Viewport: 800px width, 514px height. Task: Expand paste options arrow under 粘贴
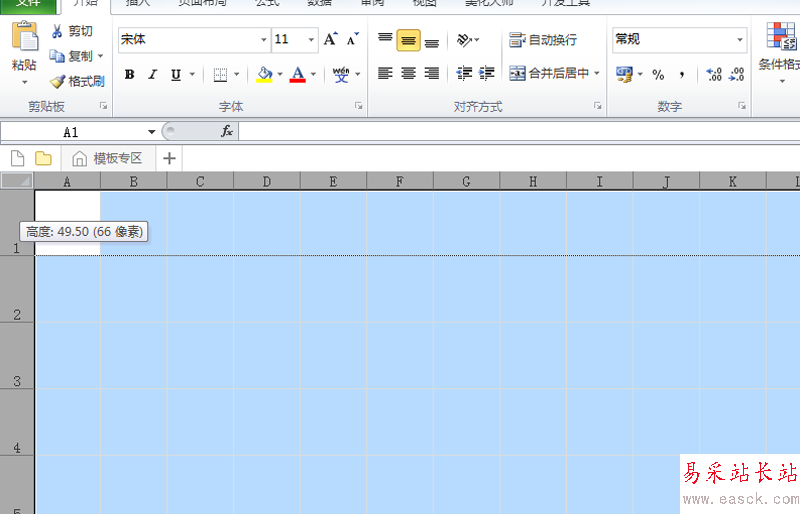click(x=24, y=82)
